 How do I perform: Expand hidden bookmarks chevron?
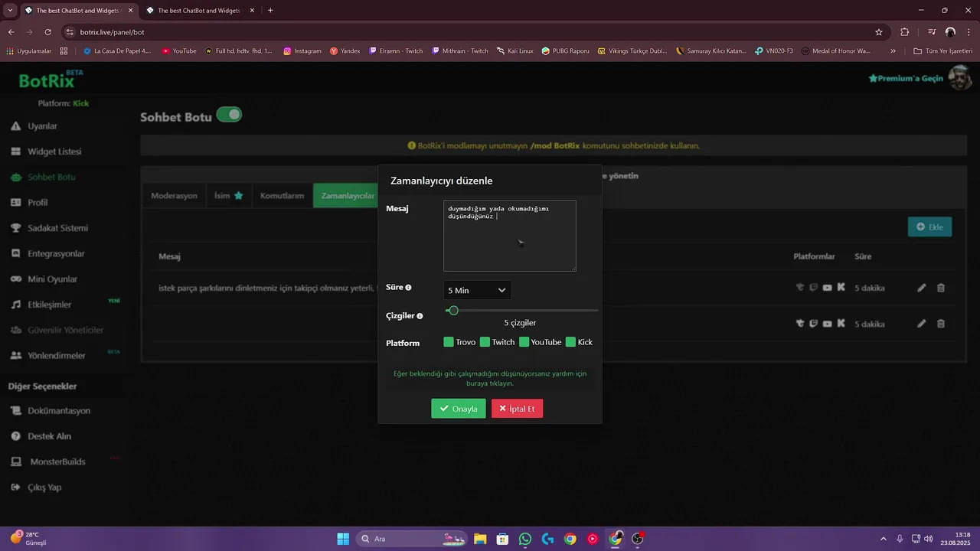(x=893, y=51)
